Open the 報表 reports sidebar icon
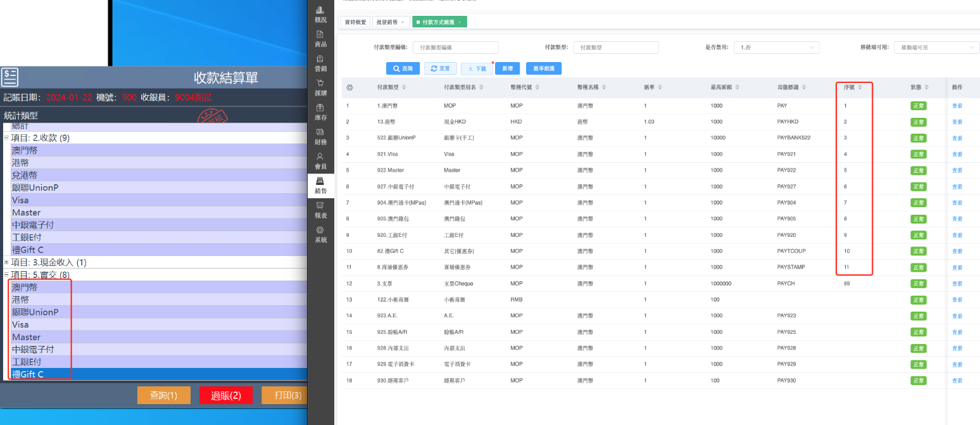 tap(320, 209)
